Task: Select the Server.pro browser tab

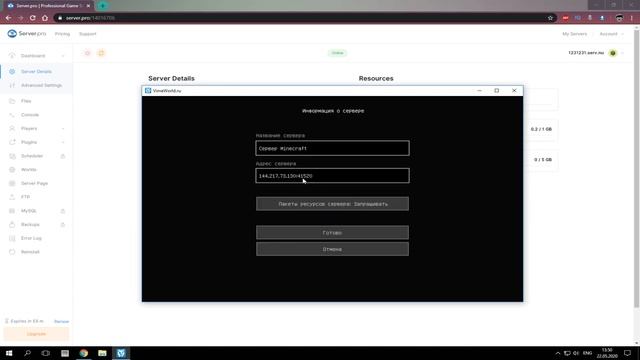Action: click(48, 6)
